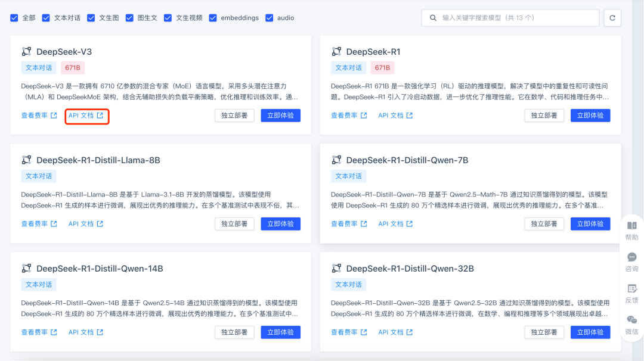Click the model icon beside DeepSeek-V3
Viewport: 644px width, 361px height.
click(x=26, y=52)
